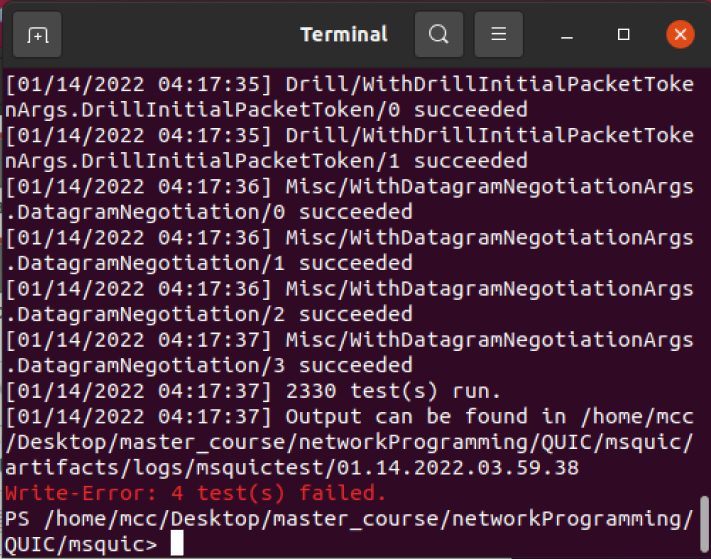Maximize the Terminal window
This screenshot has width=711, height=559.
pos(623,35)
